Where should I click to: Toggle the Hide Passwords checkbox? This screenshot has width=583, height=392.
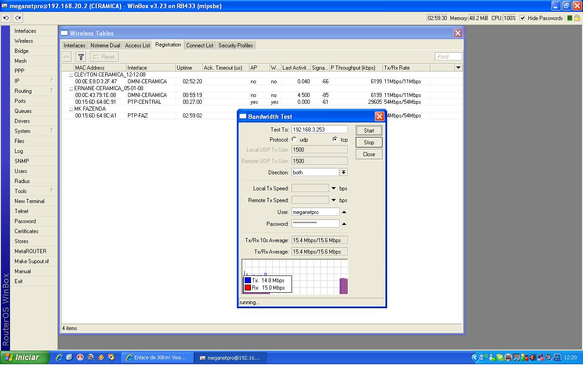click(x=522, y=18)
